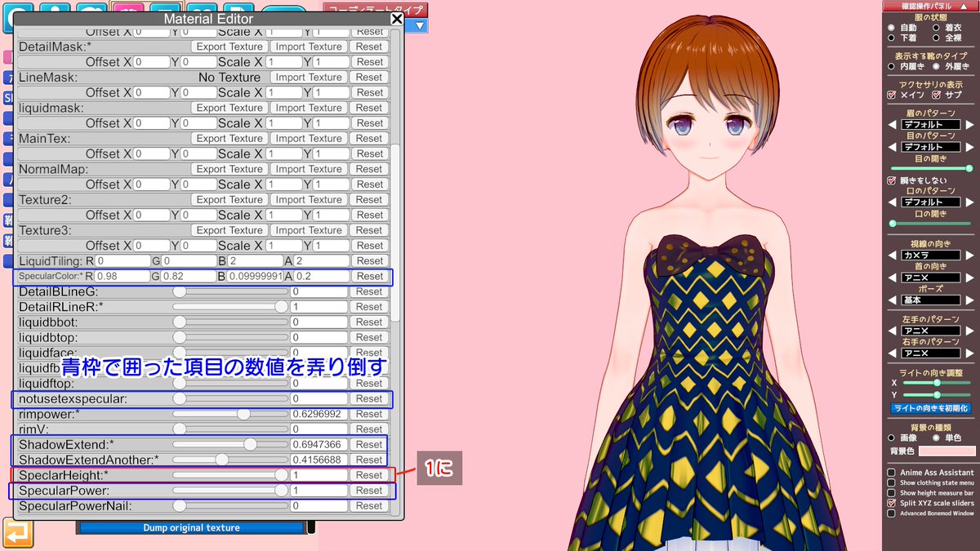This screenshot has height=551, width=980.
Task: Enable Show clothing state menu
Action: (891, 482)
